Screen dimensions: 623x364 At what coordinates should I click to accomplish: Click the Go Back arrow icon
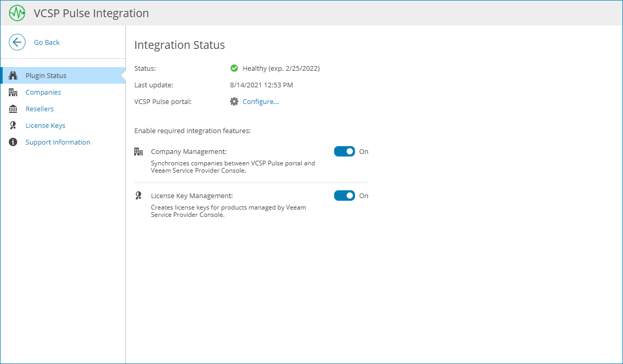click(17, 42)
